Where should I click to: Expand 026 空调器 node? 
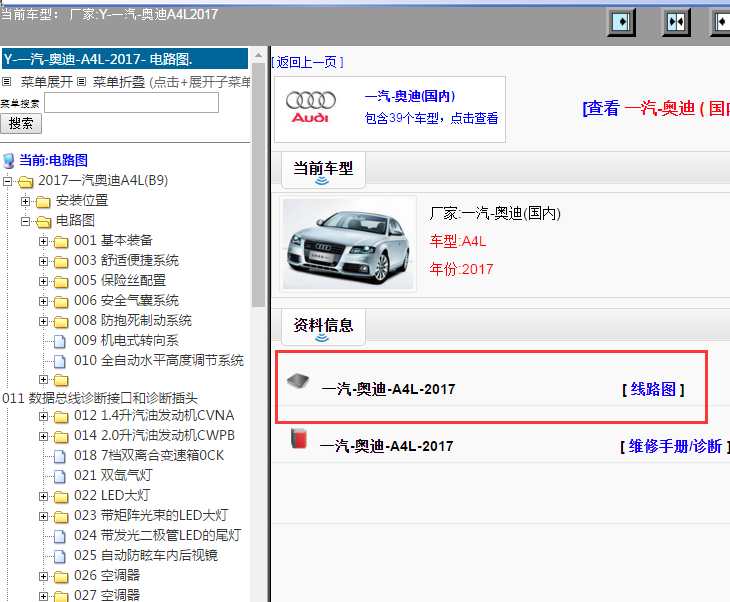[43, 576]
